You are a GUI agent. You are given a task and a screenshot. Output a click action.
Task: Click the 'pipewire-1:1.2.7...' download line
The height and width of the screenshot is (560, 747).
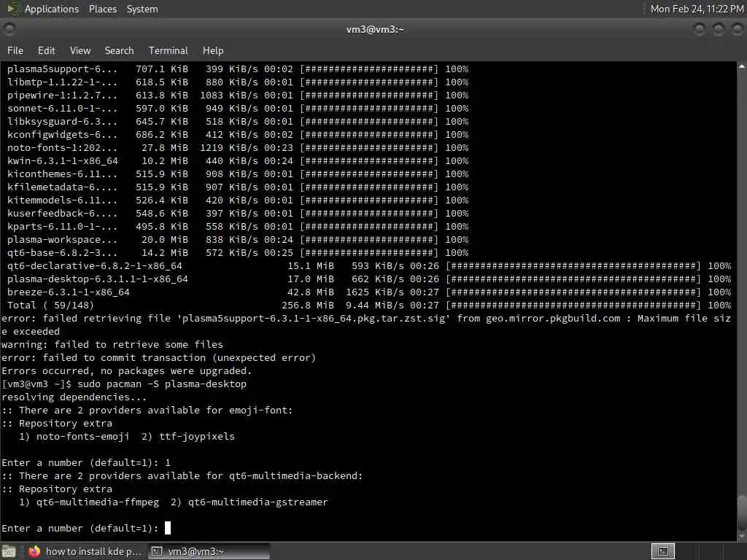(x=238, y=96)
